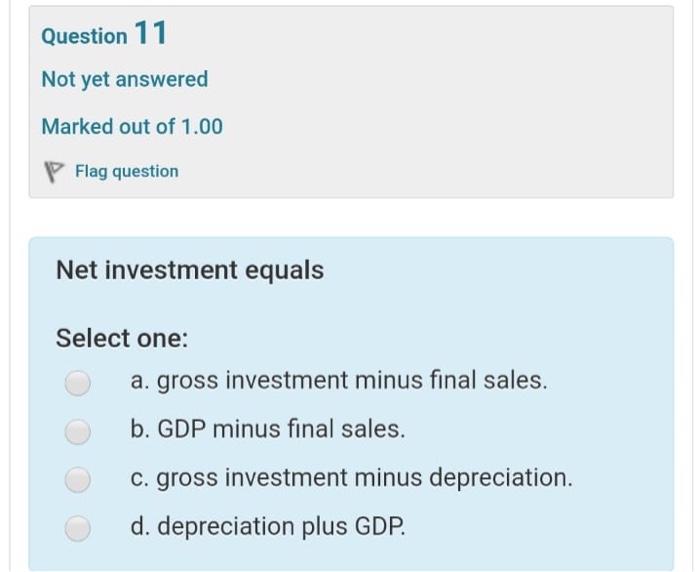Click the word 'GDP' in option b

click(x=182, y=429)
